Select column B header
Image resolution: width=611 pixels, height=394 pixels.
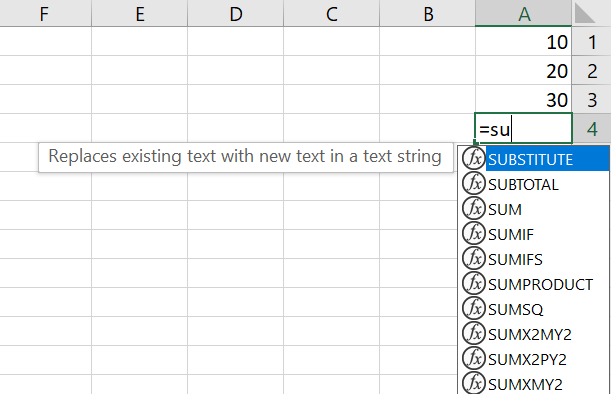[427, 13]
